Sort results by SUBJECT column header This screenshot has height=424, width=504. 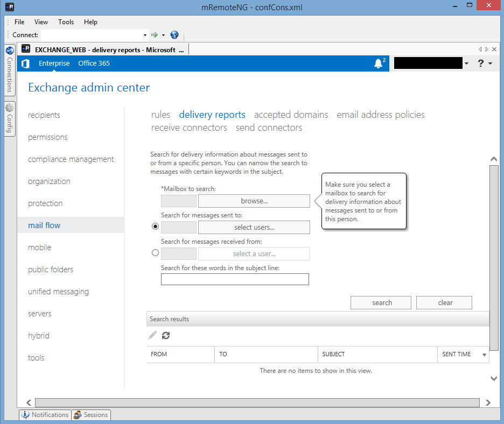[x=377, y=354]
